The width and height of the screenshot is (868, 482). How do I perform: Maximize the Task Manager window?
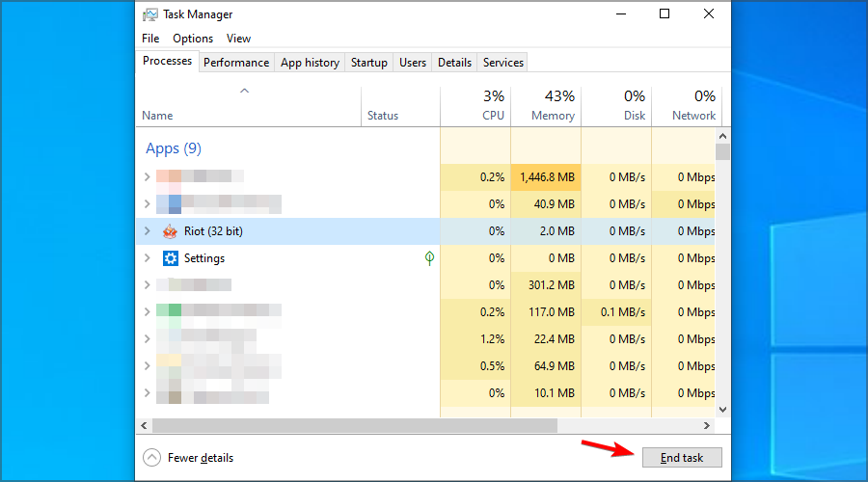[x=665, y=13]
